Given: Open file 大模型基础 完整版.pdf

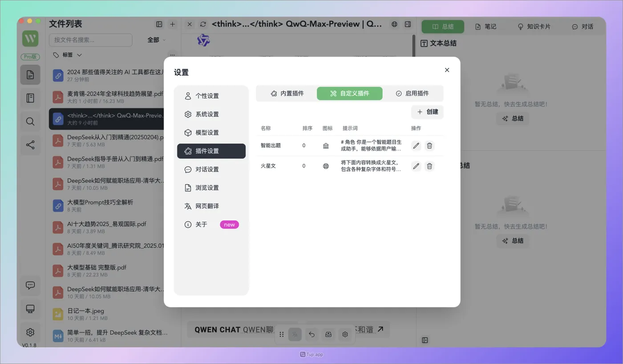Looking at the screenshot, I should point(107,271).
